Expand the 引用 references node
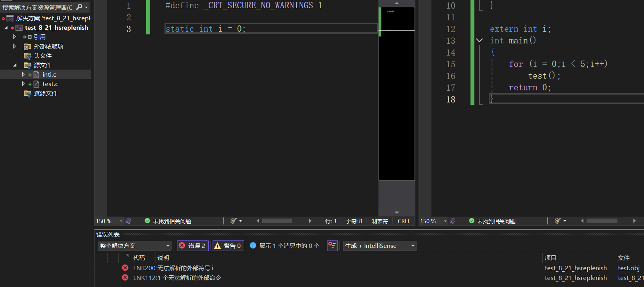This screenshot has width=644, height=287. [x=14, y=37]
